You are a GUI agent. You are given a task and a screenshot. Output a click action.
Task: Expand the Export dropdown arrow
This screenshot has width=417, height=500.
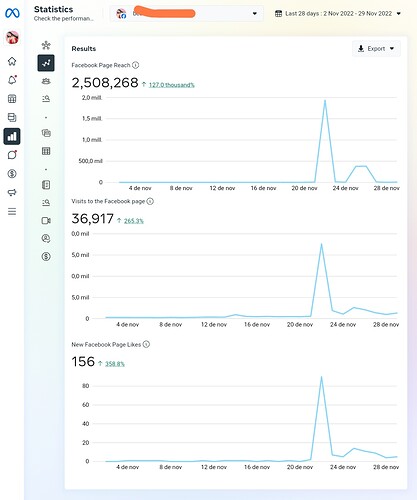[x=392, y=49]
